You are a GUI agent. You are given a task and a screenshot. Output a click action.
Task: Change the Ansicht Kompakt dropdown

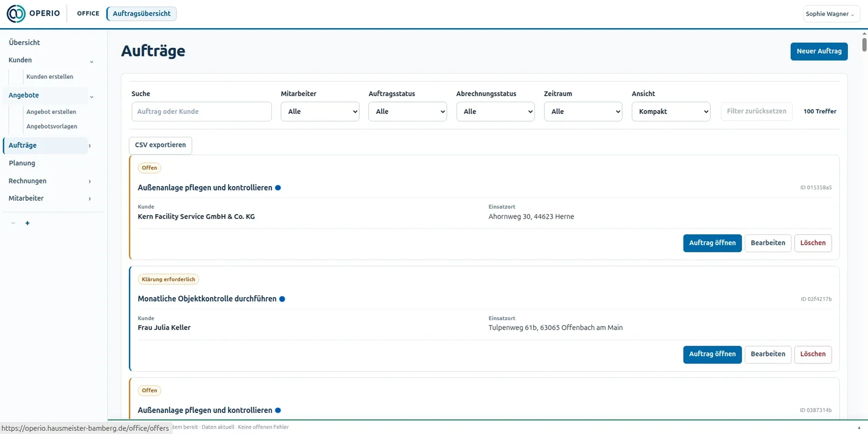coord(671,112)
